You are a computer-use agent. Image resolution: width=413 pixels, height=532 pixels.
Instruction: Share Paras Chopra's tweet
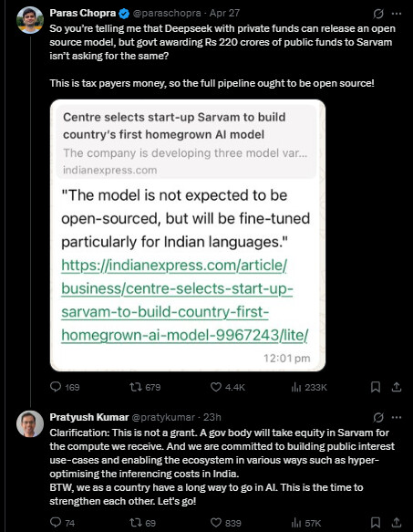397,387
